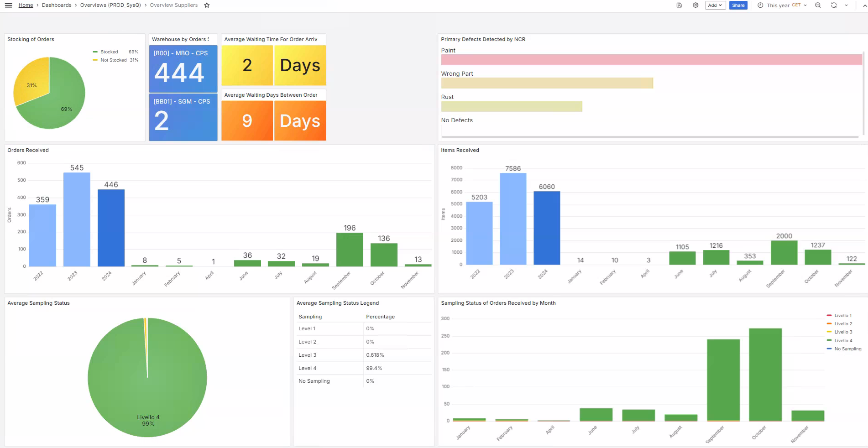
Task: Toggle the Stocked legend entry
Action: point(109,52)
